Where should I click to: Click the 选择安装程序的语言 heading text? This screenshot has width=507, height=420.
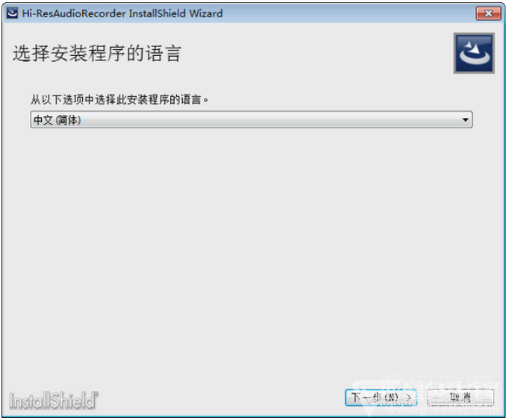click(96, 53)
